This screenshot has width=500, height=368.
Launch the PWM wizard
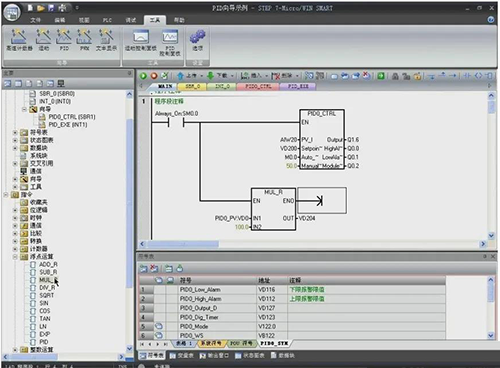pos(84,39)
